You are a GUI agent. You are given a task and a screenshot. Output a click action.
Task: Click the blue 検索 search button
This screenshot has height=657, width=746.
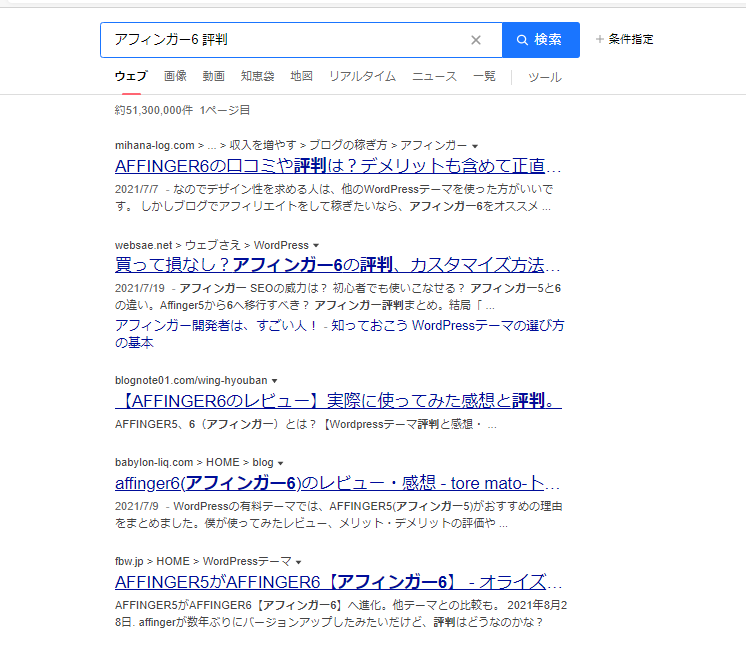[540, 40]
